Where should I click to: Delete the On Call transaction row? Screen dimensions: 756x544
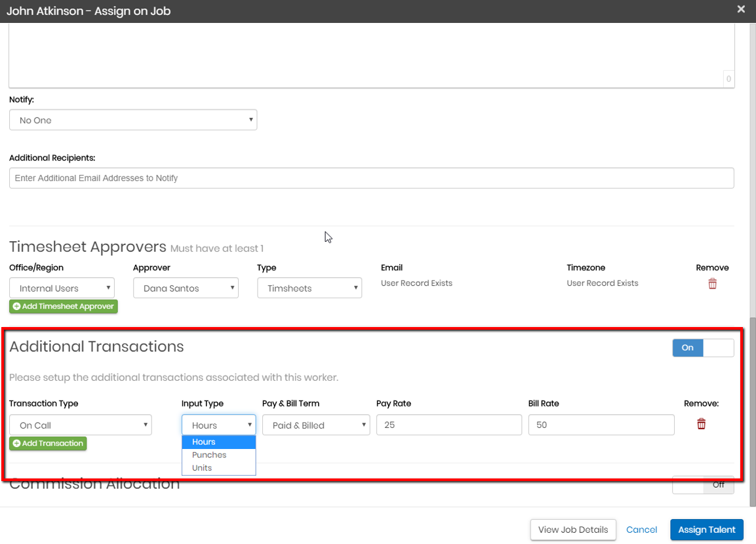701,424
